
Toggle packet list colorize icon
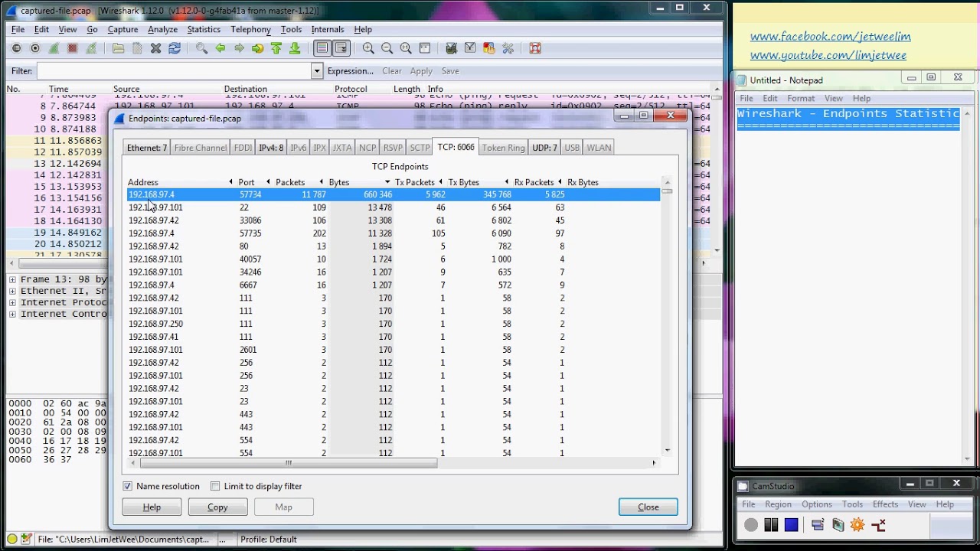click(x=322, y=48)
